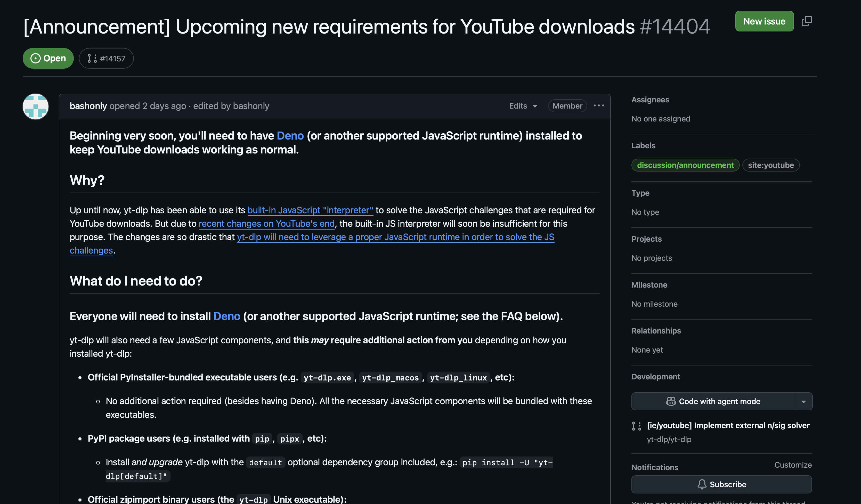Click the bell icon on Subscribe button

pos(702,484)
